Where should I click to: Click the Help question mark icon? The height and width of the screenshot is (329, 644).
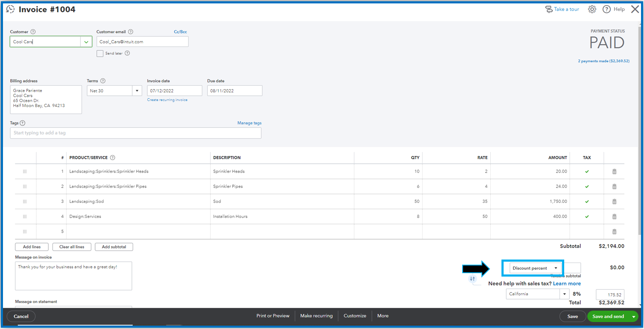[606, 9]
